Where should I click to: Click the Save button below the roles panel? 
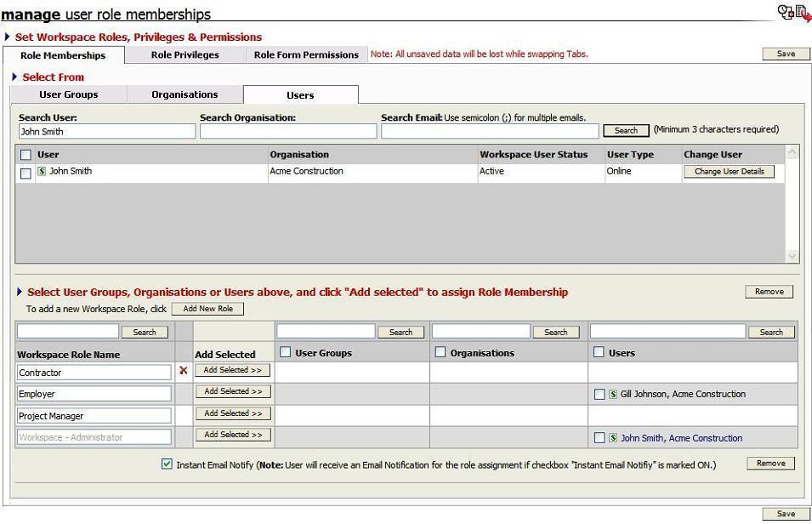pos(786,514)
